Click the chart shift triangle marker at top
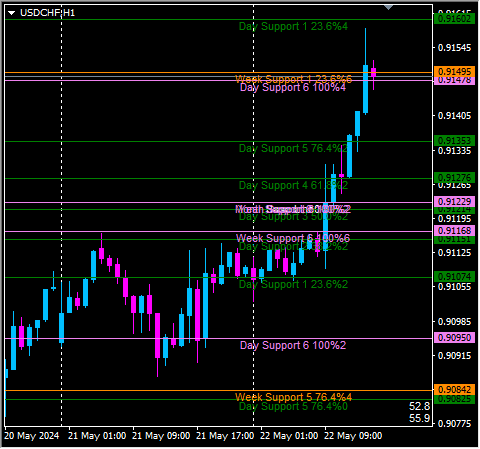The image size is (480, 449). tap(388, 7)
